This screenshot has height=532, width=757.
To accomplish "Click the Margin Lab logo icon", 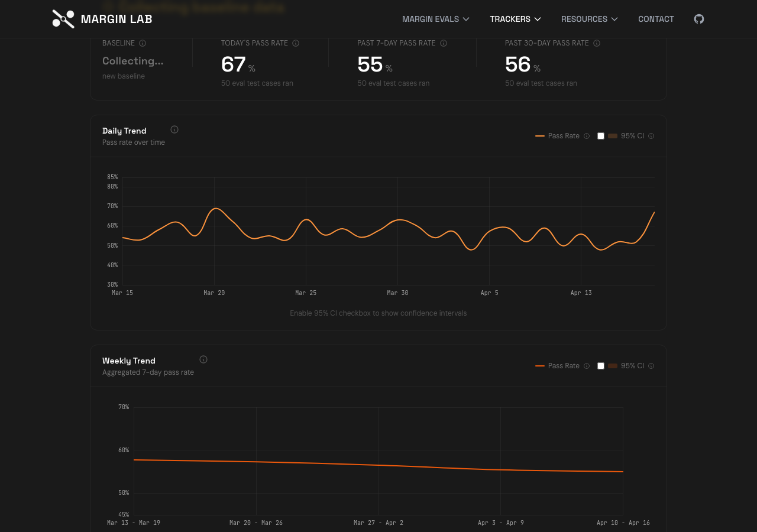I will pos(63,19).
